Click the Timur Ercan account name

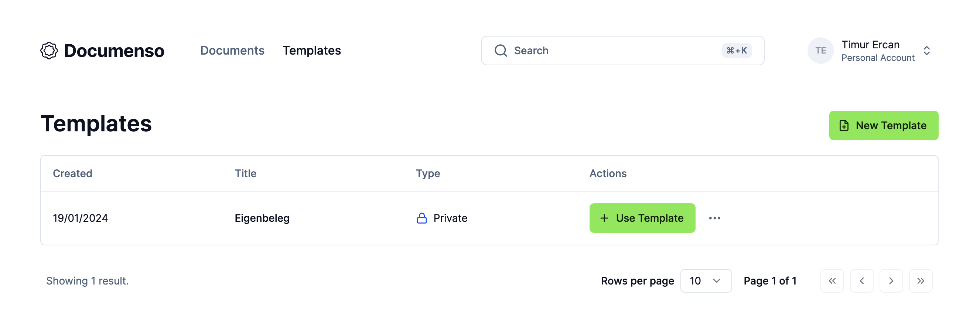click(870, 45)
